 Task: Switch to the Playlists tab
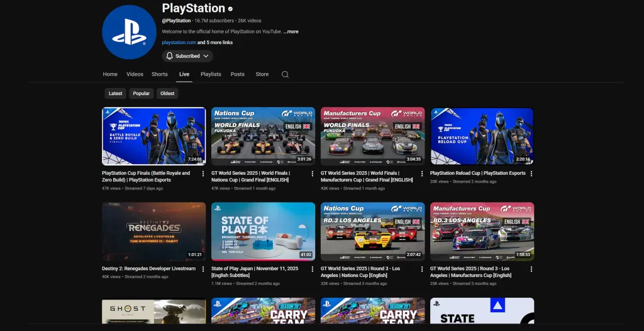coord(211,74)
